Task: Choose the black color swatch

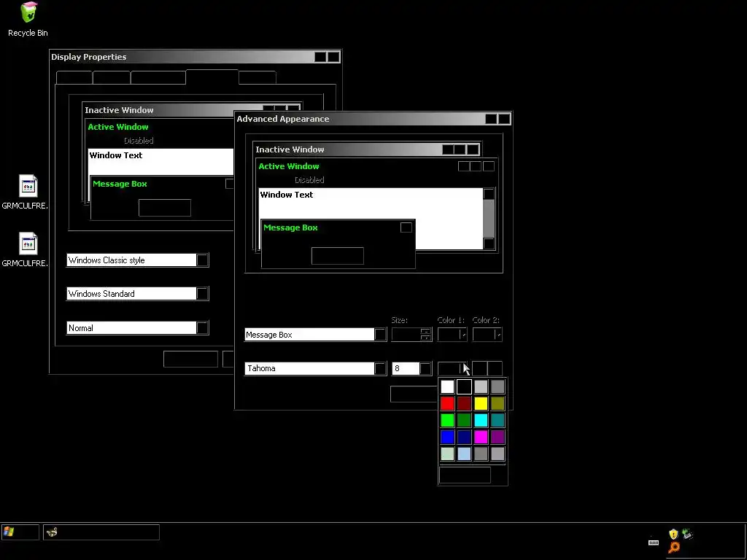Action: (x=464, y=386)
